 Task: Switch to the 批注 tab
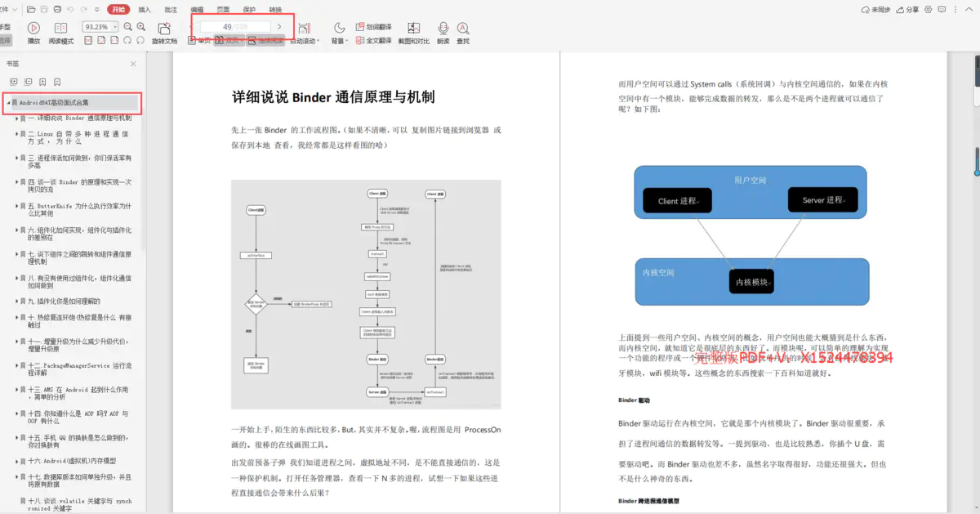(170, 10)
